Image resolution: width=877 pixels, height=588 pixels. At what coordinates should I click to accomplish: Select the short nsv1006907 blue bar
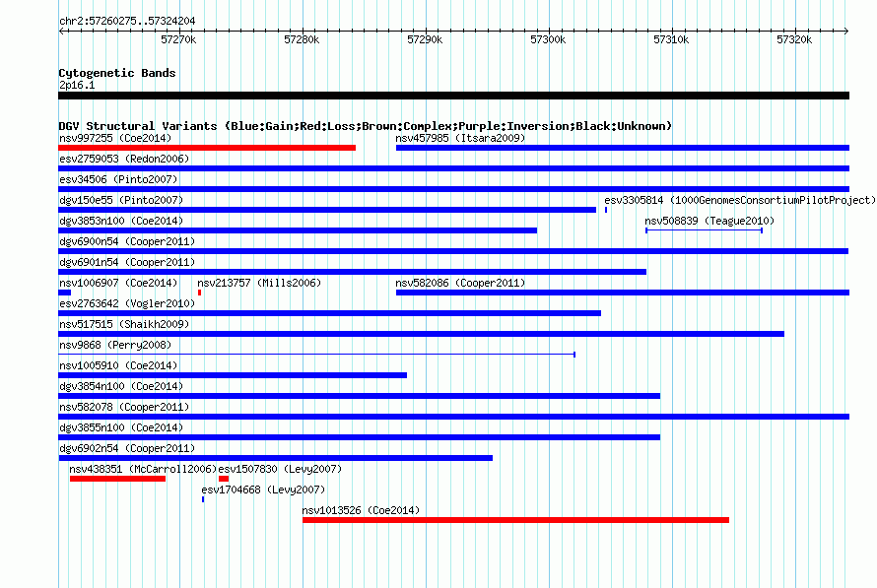point(64,293)
